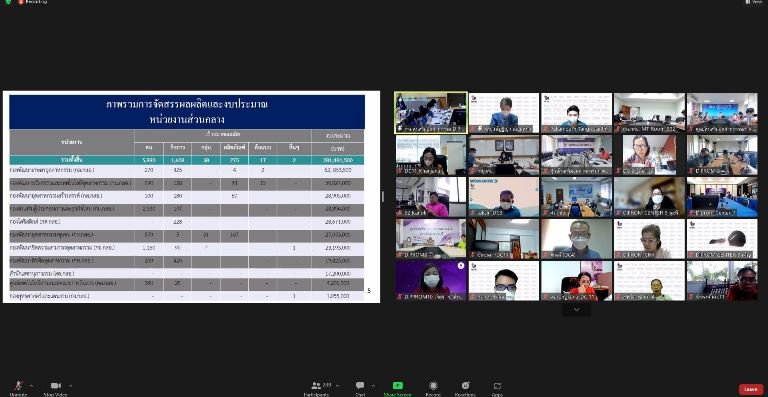
Task: Select the highlighted active speaker video tile
Action: pos(431,113)
